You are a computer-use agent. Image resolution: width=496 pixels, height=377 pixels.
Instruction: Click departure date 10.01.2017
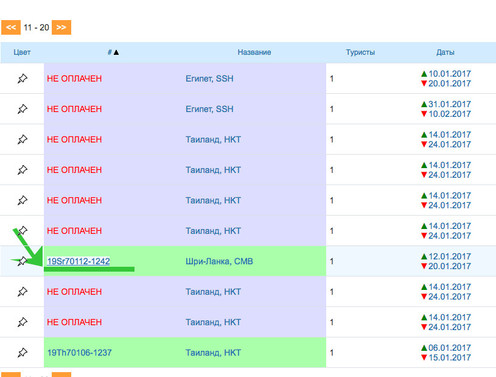pyautogui.click(x=449, y=74)
